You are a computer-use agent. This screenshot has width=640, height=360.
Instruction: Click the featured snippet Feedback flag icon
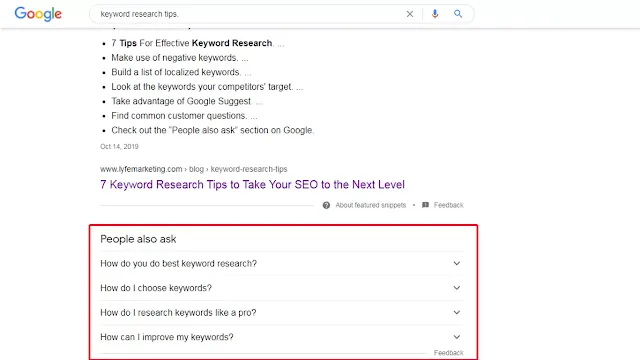coord(425,205)
